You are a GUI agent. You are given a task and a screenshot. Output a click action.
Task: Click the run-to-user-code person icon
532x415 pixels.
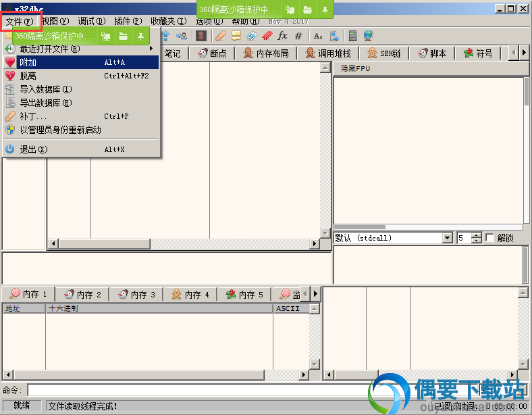point(182,36)
